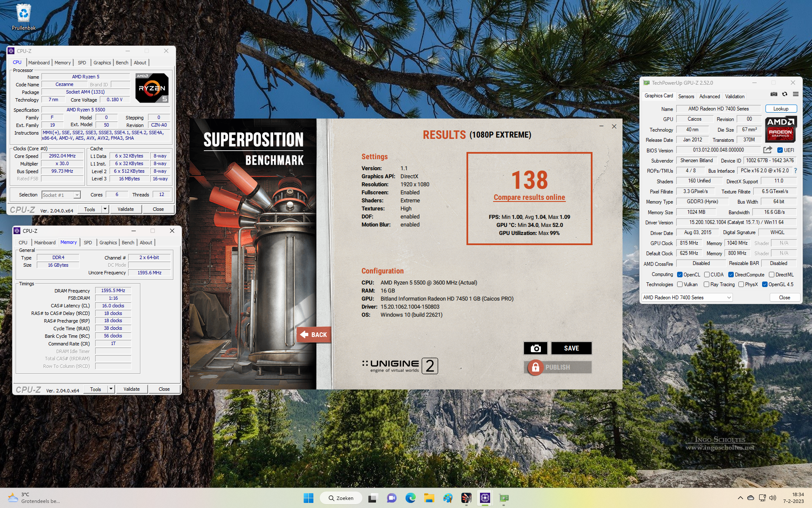
Task: Switch to Mainboard tab in upper CPU-Z window
Action: pos(39,63)
